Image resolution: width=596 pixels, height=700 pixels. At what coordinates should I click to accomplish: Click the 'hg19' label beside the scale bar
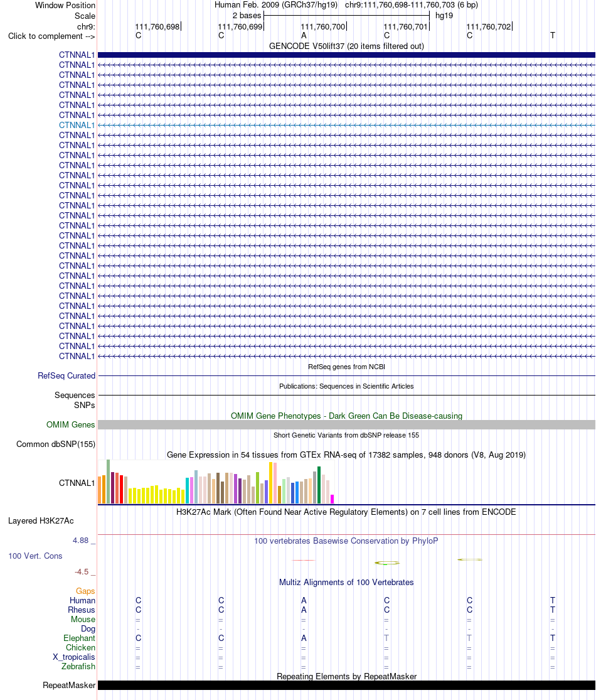(x=444, y=16)
